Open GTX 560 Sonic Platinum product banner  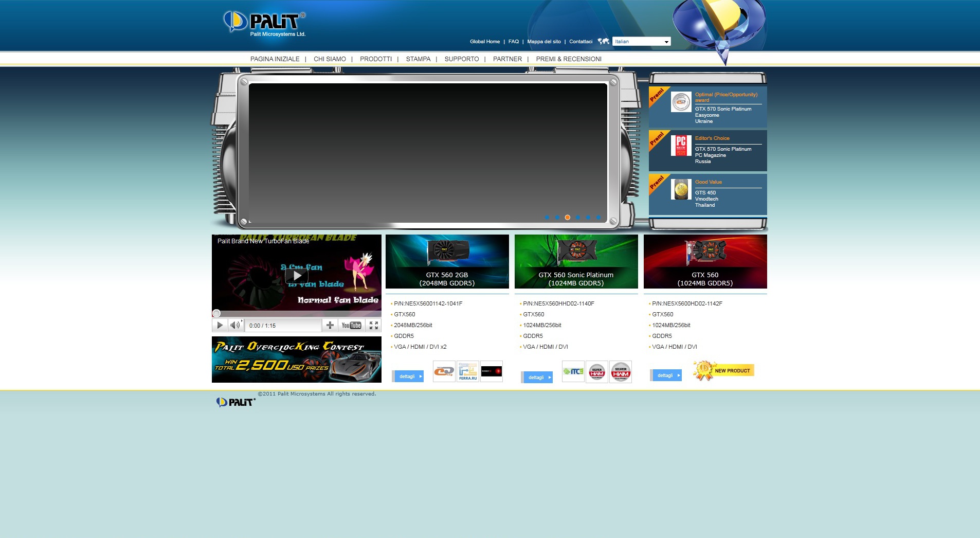576,261
